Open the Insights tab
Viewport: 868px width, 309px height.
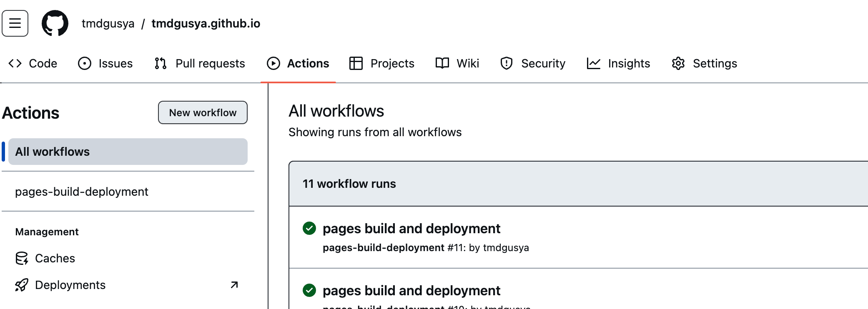(619, 63)
